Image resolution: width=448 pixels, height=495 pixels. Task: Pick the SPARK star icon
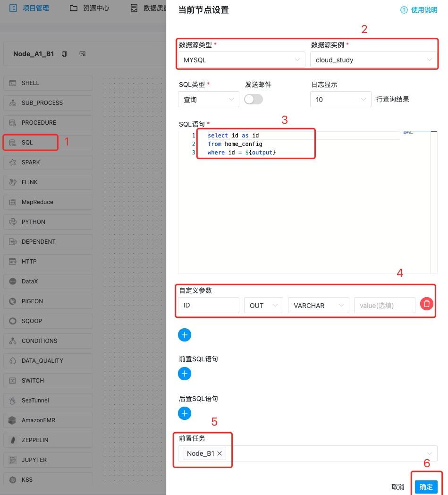point(13,162)
